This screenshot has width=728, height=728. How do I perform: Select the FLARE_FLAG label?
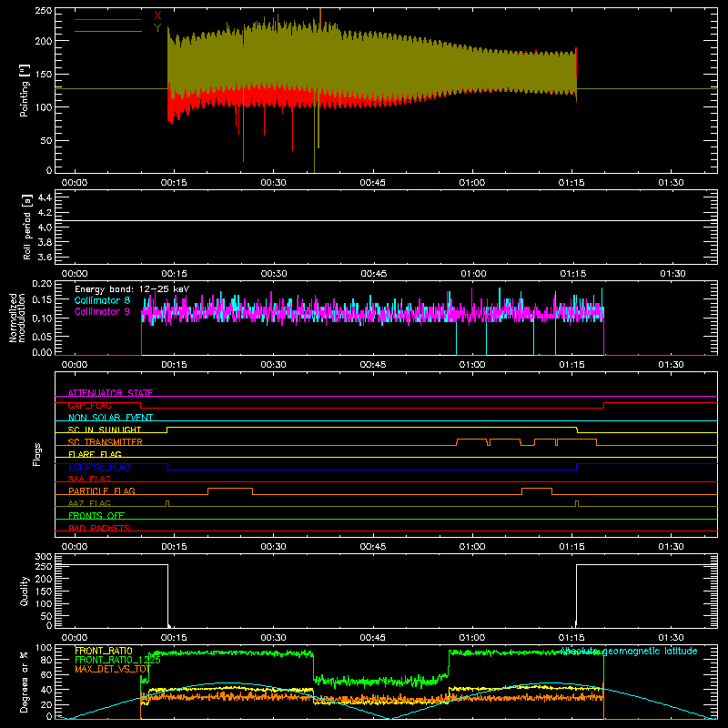click(x=95, y=454)
